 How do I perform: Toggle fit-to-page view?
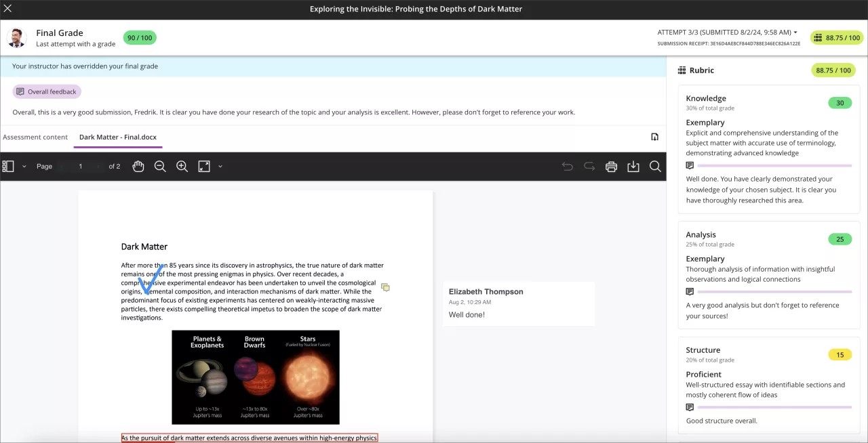pos(204,166)
